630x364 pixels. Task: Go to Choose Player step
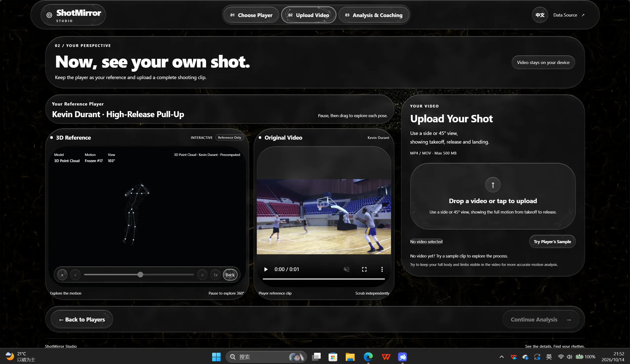251,15
